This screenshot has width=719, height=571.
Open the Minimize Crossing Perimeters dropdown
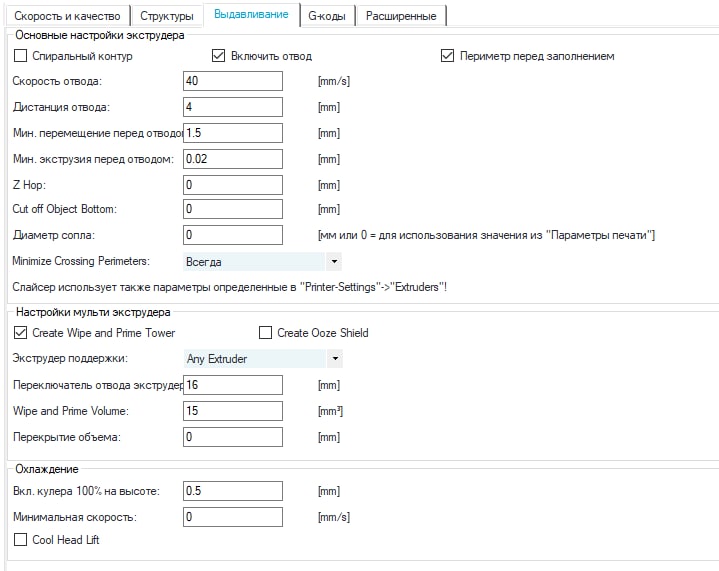[x=262, y=261]
